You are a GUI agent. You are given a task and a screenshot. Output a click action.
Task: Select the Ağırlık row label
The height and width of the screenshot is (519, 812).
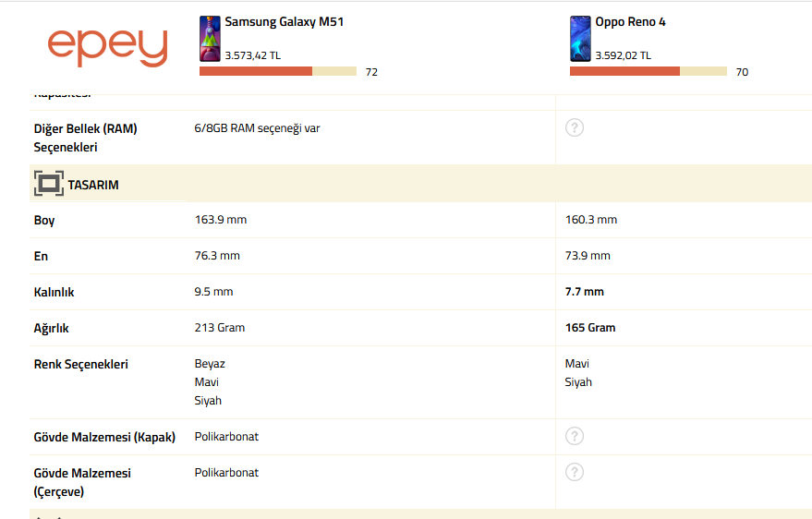(52, 328)
